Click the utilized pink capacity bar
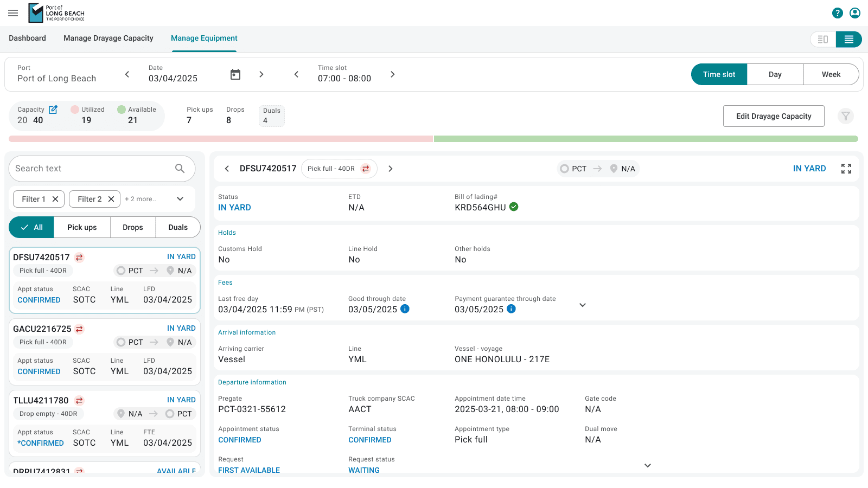The height and width of the screenshot is (488, 868). [221, 139]
